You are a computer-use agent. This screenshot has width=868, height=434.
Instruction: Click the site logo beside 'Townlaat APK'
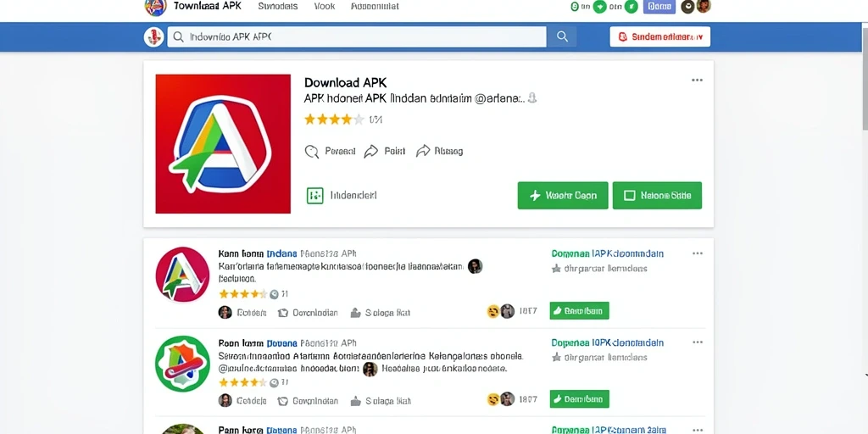click(x=155, y=7)
